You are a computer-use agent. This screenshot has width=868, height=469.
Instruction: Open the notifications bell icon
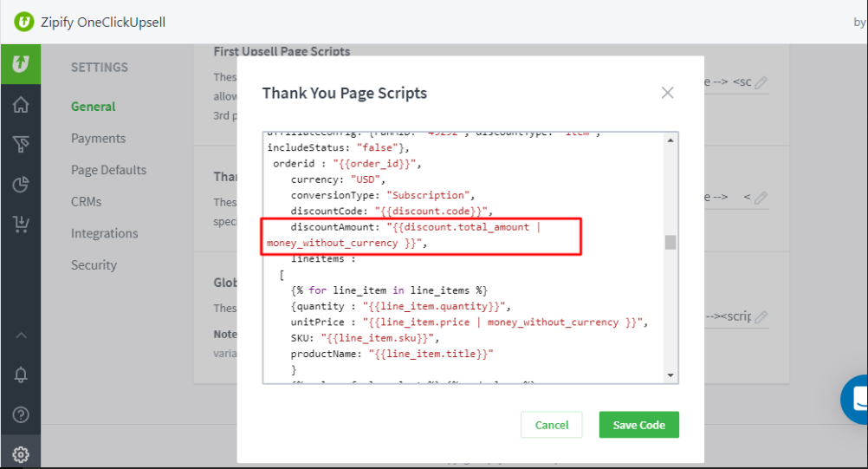click(21, 375)
